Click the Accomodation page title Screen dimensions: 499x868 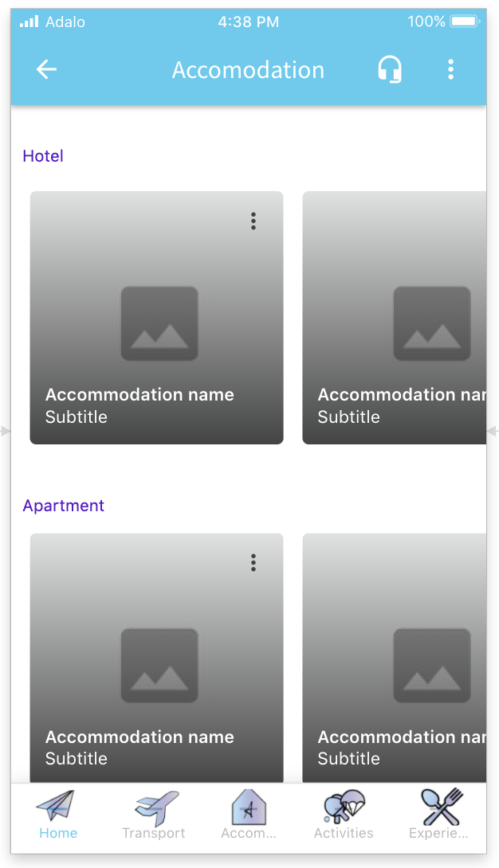(248, 70)
